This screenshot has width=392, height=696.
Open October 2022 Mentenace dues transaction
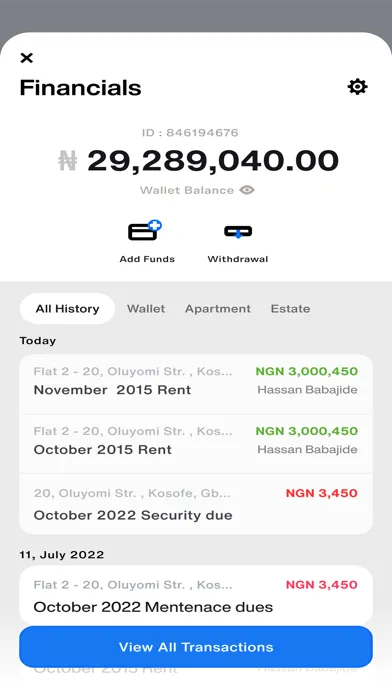[196, 595]
